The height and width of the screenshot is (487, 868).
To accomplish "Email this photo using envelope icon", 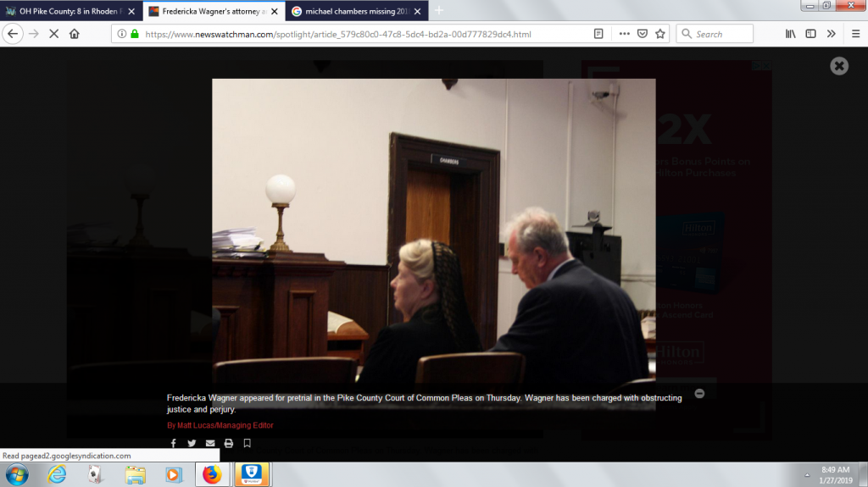I will point(210,443).
